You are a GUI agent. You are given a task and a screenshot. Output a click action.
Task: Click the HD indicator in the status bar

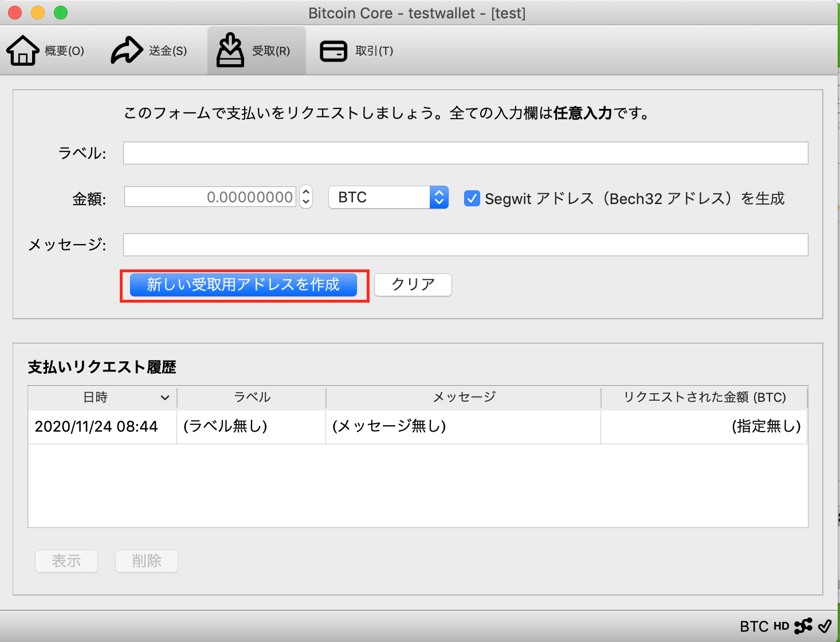781,626
